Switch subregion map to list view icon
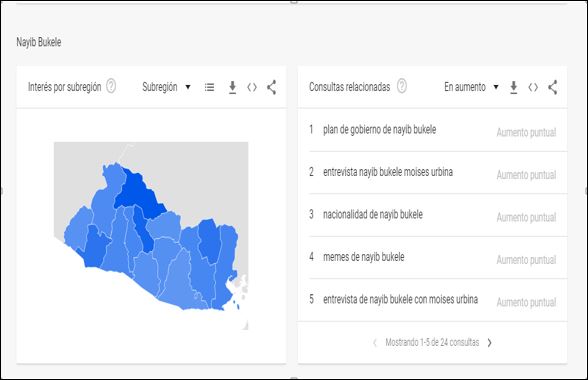 point(209,87)
